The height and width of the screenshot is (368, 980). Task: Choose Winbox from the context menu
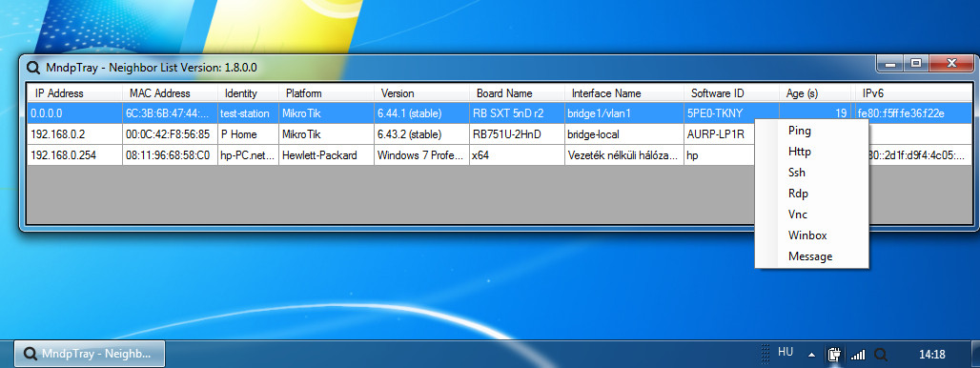tap(812, 235)
